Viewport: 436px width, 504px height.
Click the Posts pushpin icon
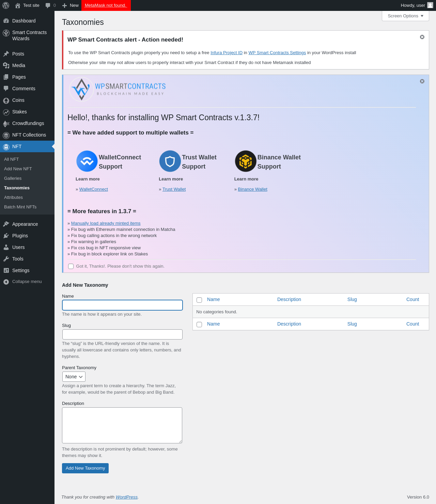6,54
